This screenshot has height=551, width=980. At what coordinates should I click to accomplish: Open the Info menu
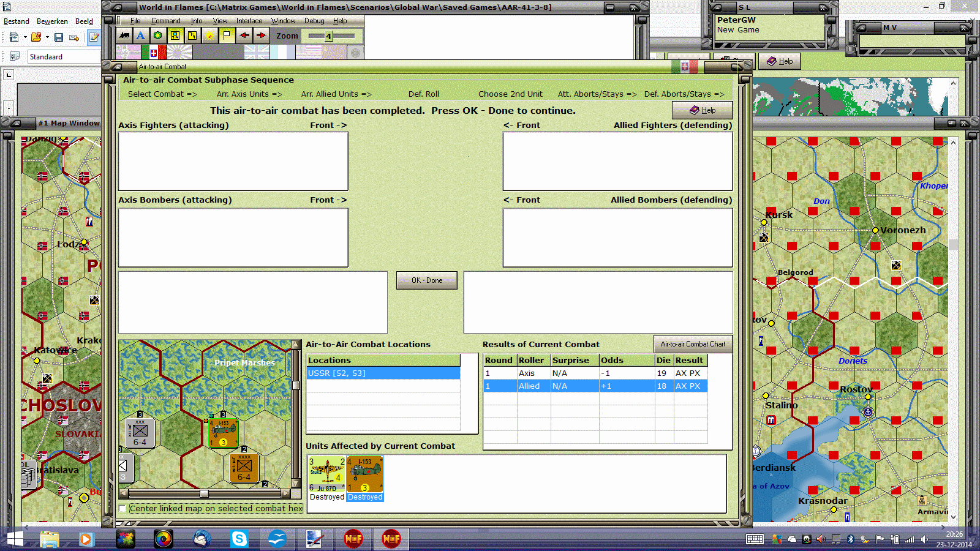tap(197, 21)
